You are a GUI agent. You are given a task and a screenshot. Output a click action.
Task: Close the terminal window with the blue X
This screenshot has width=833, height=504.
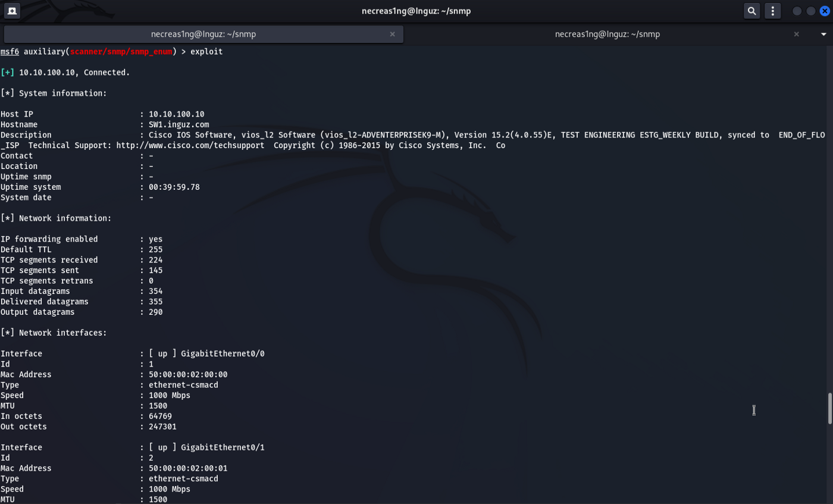pyautogui.click(x=825, y=11)
